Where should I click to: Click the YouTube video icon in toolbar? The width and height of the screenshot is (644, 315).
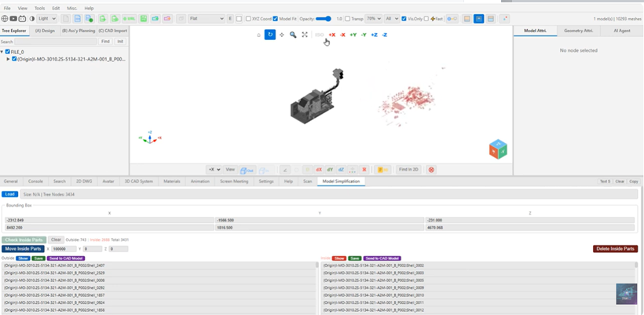(x=13, y=19)
